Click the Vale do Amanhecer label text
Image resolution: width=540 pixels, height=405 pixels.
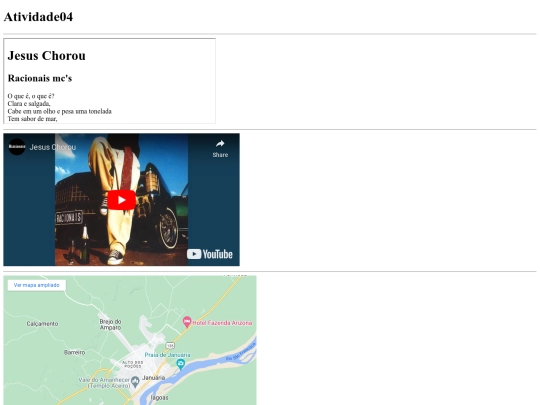[104, 383]
